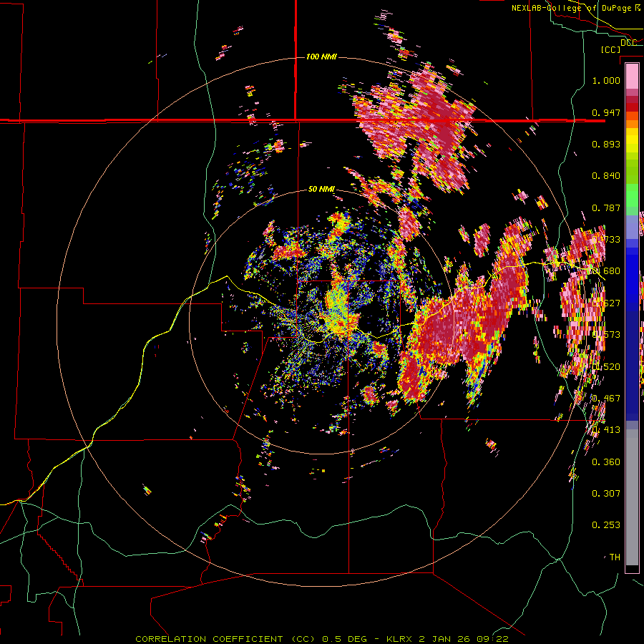Click the [CC] legend title

pyautogui.click(x=610, y=49)
